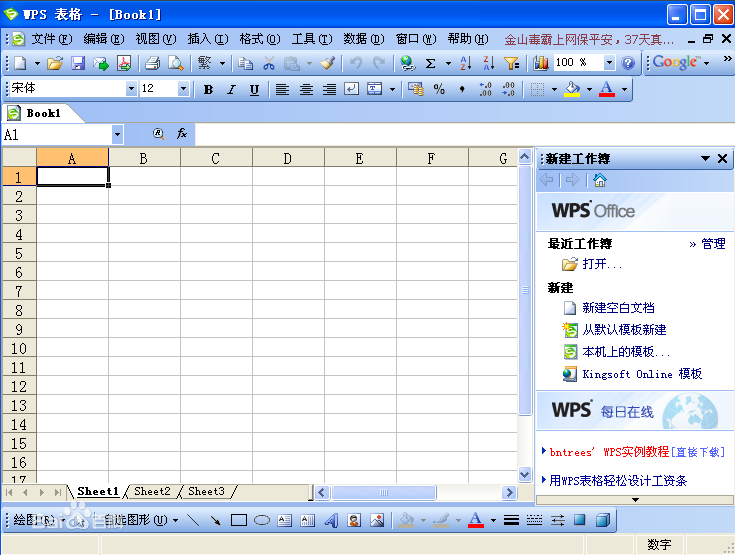Open the 插入(I) menu
The image size is (735, 555).
coord(208,39)
